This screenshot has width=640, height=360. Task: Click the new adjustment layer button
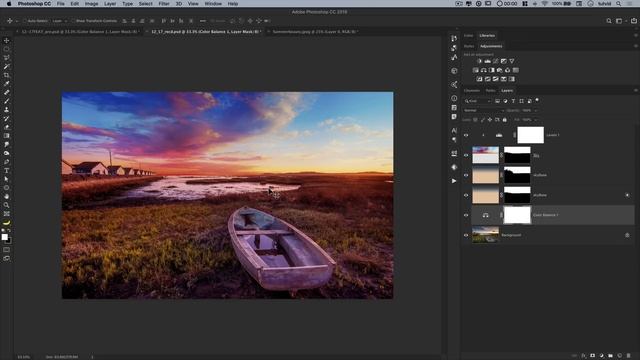coord(602,356)
